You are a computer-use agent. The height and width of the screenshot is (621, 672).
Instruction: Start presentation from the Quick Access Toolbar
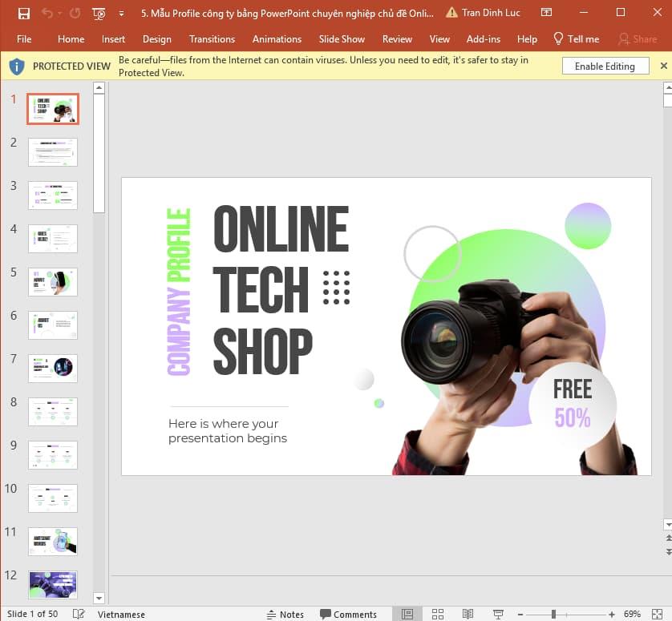point(99,14)
